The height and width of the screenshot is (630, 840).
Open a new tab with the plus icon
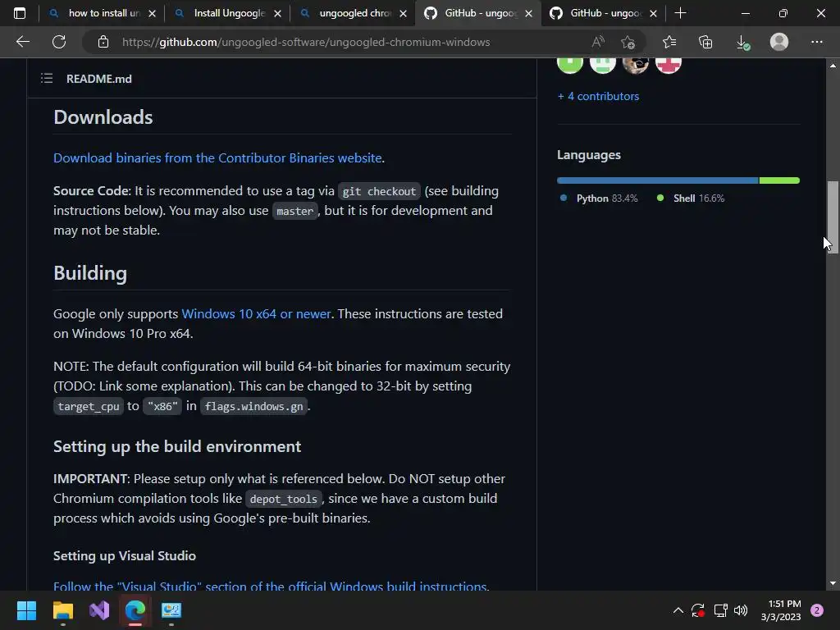(x=680, y=13)
